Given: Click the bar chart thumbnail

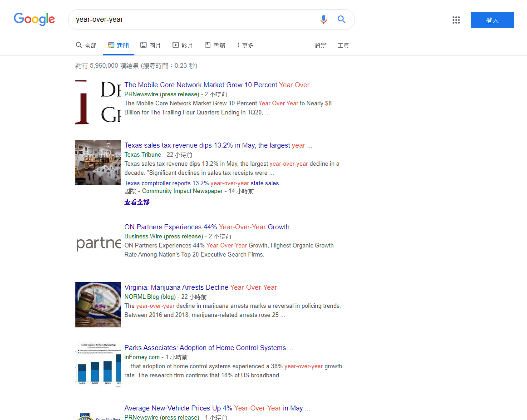Looking at the screenshot, I should click(98, 365).
